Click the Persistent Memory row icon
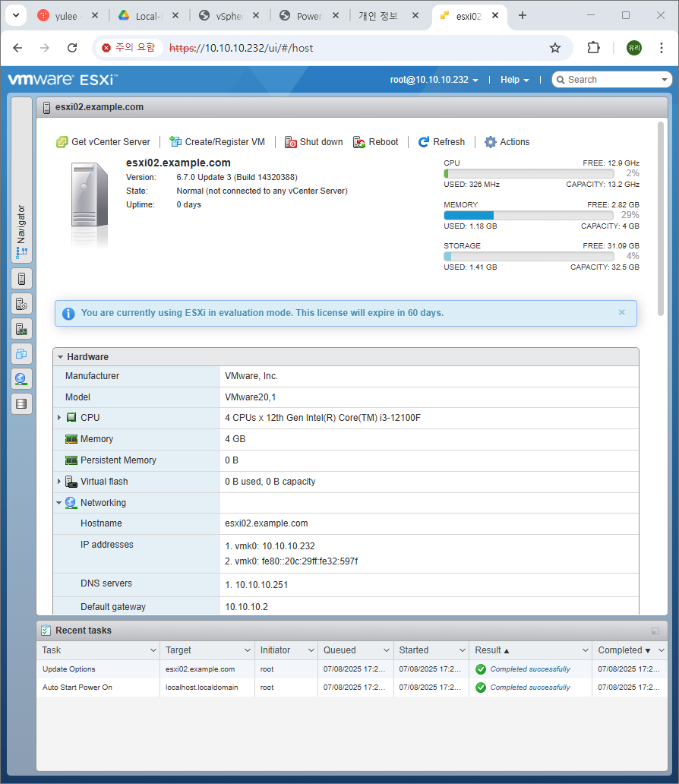The width and height of the screenshot is (679, 784). pos(71,460)
